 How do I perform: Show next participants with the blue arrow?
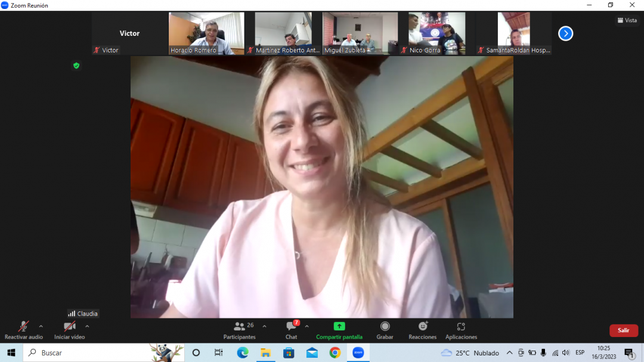coord(565,33)
